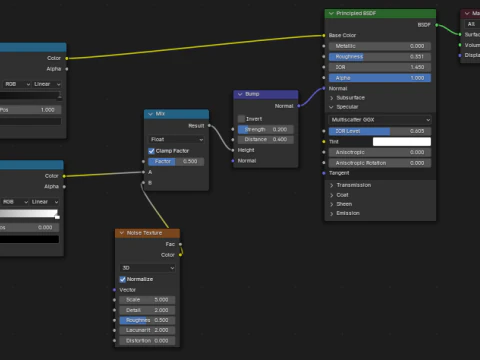The width and height of the screenshot is (480, 360).
Task: Click the Distortion field in Noise Texture
Action: click(147, 341)
